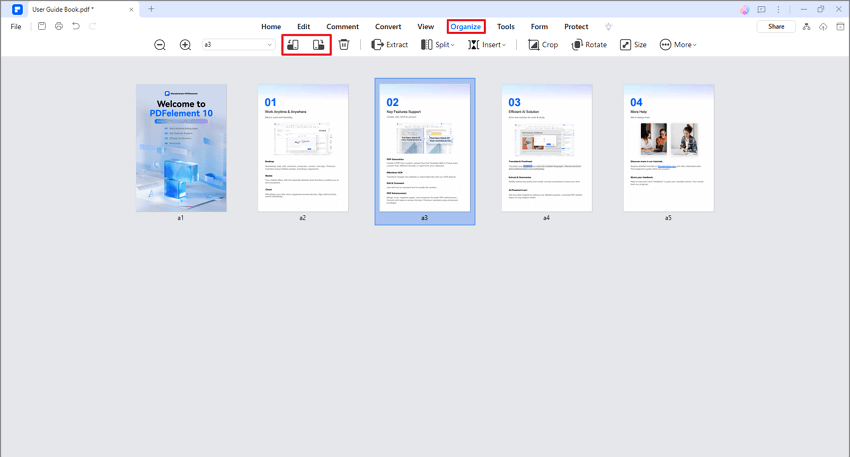Click the a1 page label
The width and height of the screenshot is (850, 457).
click(181, 218)
